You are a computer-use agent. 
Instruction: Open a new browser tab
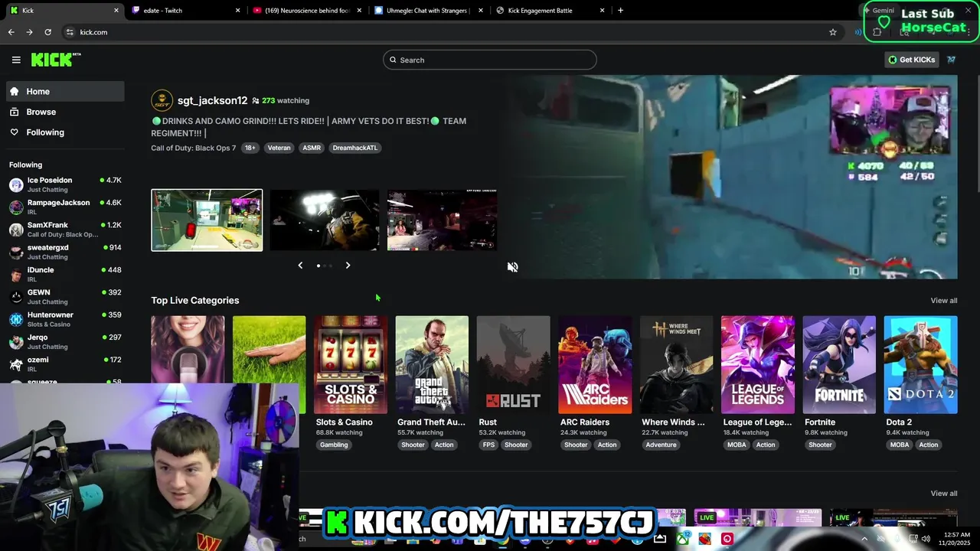coord(620,11)
